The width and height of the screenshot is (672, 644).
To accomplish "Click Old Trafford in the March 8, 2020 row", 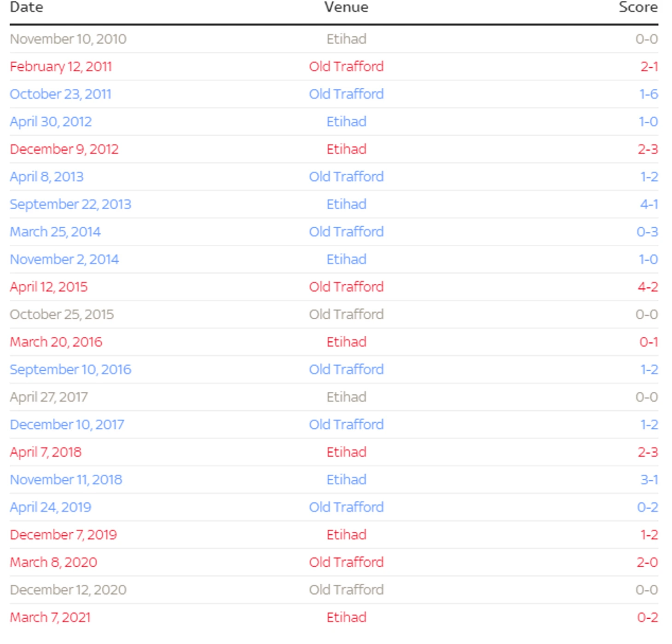I will pos(346,563).
